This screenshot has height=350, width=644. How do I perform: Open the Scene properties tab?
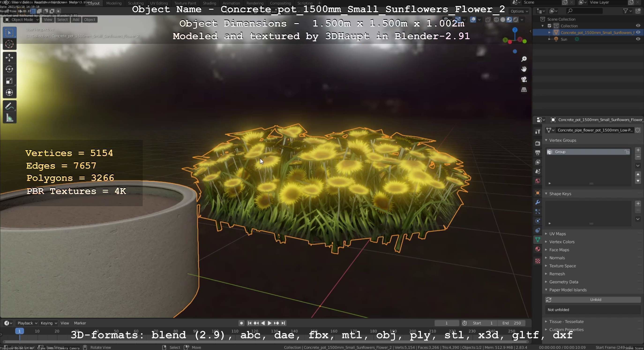point(538,172)
